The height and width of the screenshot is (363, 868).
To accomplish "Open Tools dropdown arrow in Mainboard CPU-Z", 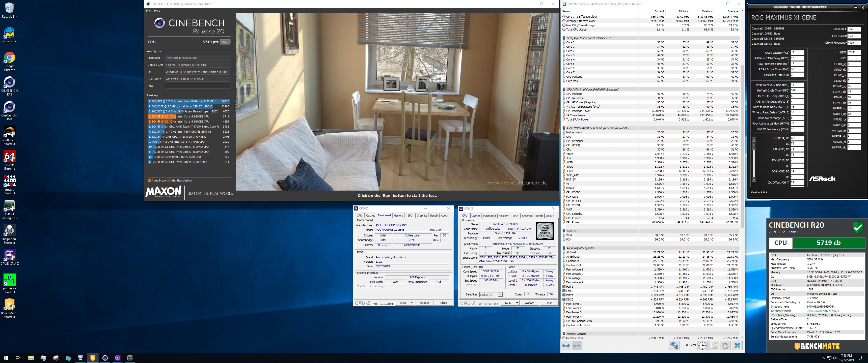I will coord(412,303).
